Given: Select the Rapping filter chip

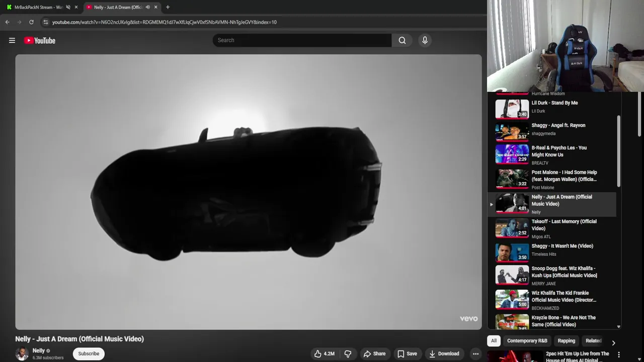Looking at the screenshot, I should click(566, 341).
